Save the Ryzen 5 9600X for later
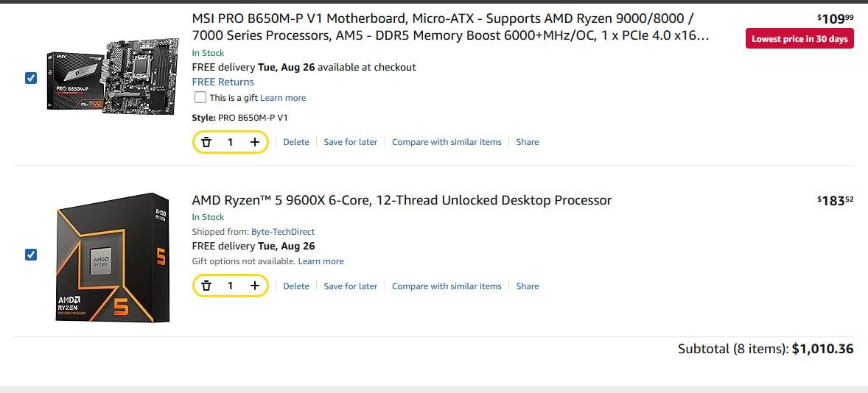Image resolution: width=868 pixels, height=393 pixels. 351,286
